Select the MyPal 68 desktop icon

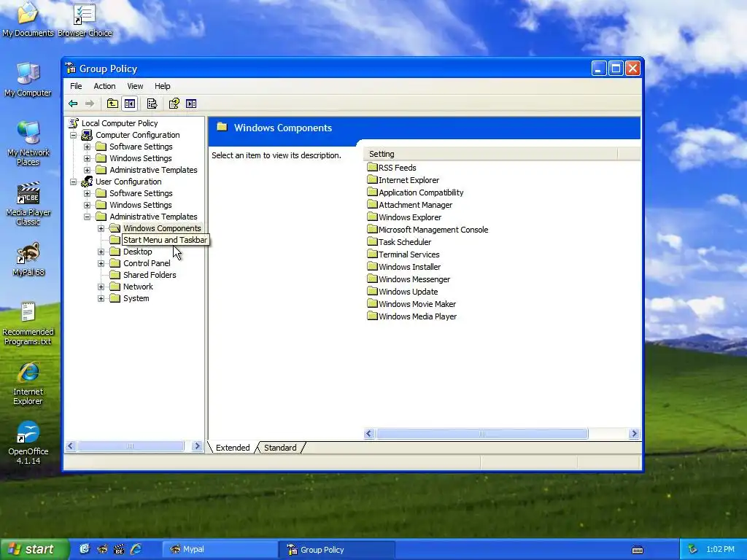click(x=28, y=260)
